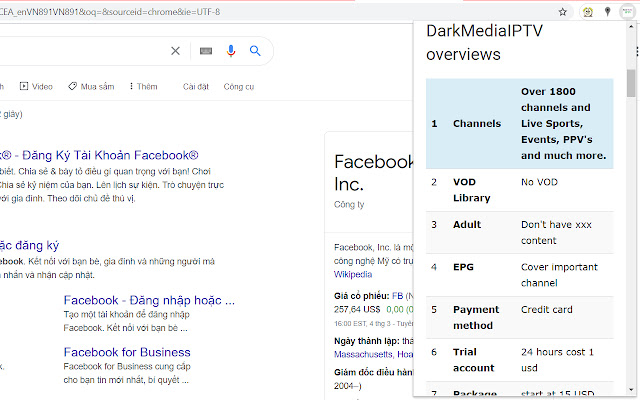This screenshot has width=640, height=400.
Task: Click the 'Giám đốc điều hành' label
Action: tap(373, 372)
